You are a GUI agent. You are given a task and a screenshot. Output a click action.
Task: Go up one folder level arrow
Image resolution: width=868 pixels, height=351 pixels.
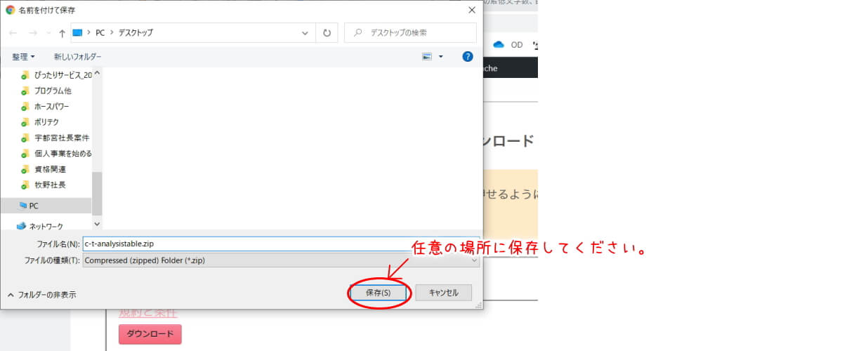(x=63, y=33)
